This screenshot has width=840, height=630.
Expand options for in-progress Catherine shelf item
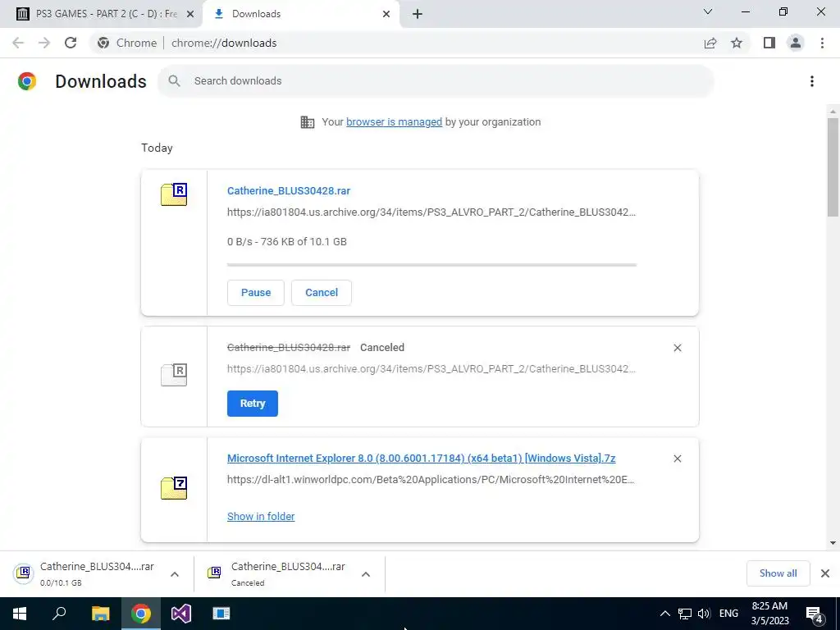[175, 574]
